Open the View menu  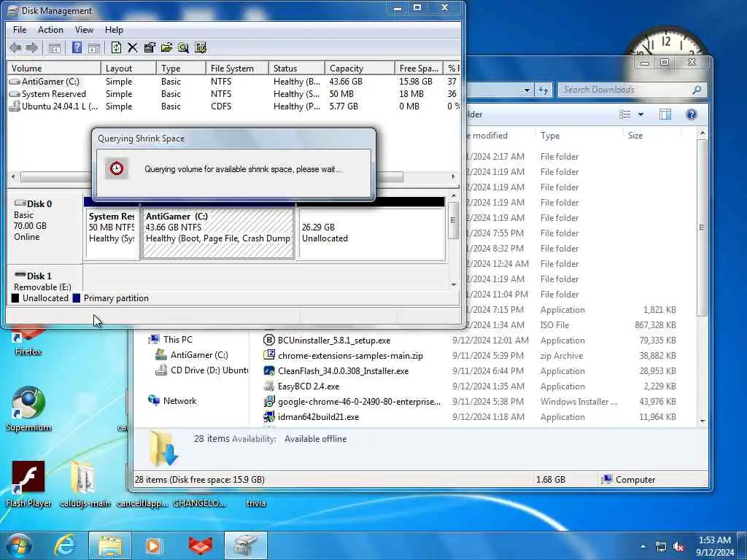pos(84,29)
